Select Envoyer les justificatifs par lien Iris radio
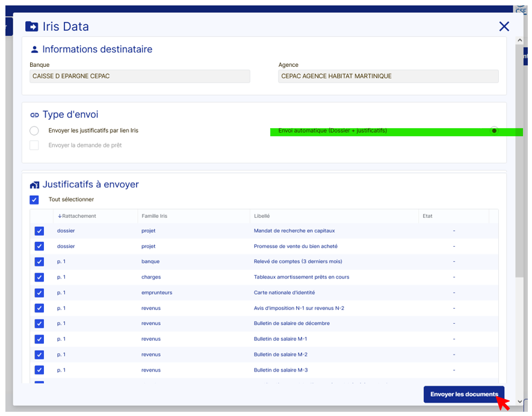 point(34,131)
